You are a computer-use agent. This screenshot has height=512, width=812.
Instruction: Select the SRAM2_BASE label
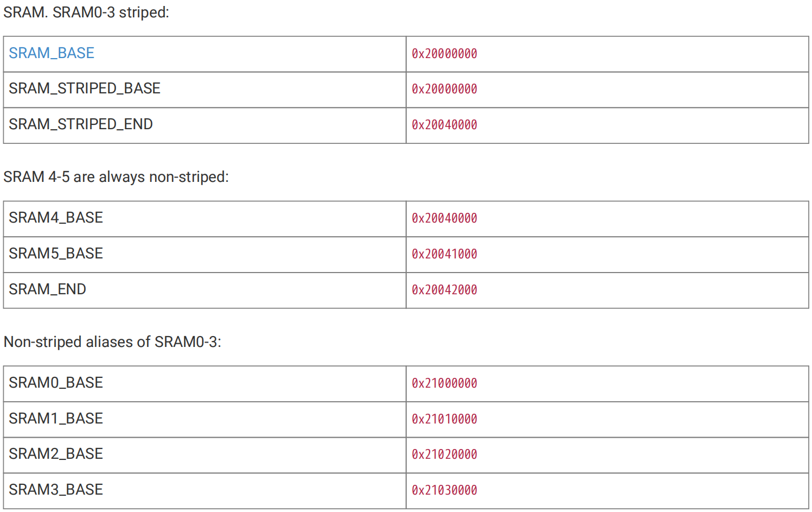pyautogui.click(x=56, y=454)
